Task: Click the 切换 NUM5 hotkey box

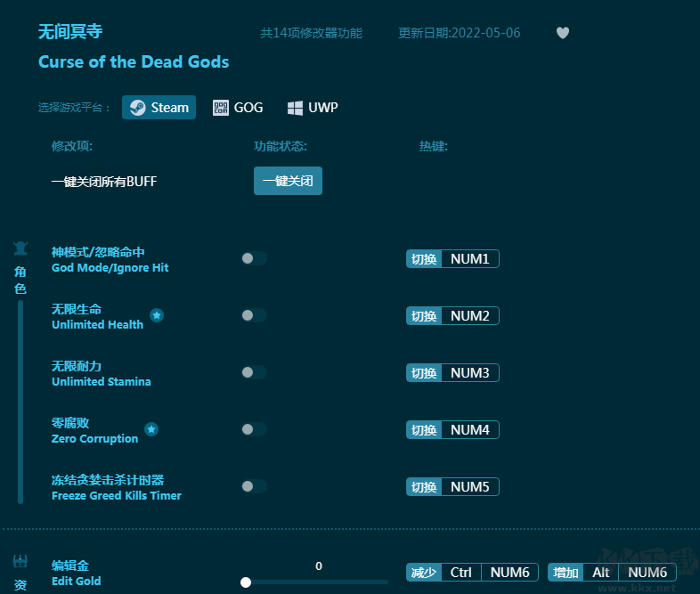Action: point(452,487)
